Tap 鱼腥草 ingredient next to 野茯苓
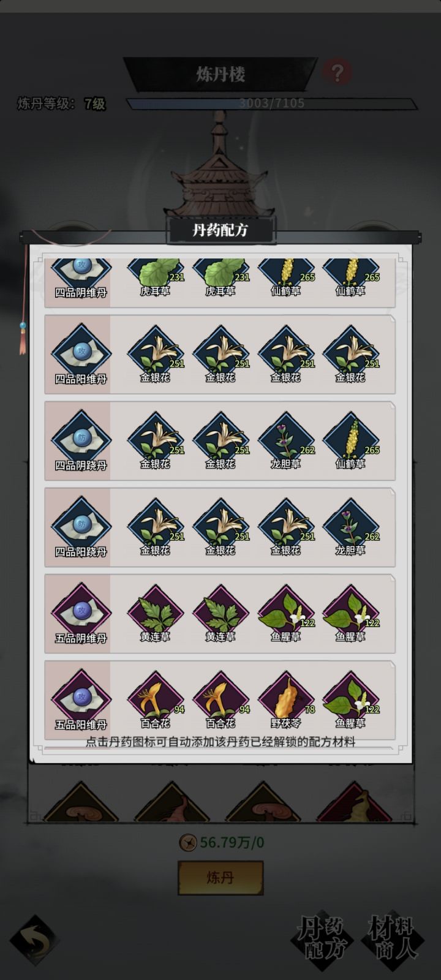This screenshot has height=980, width=441. coord(350,700)
